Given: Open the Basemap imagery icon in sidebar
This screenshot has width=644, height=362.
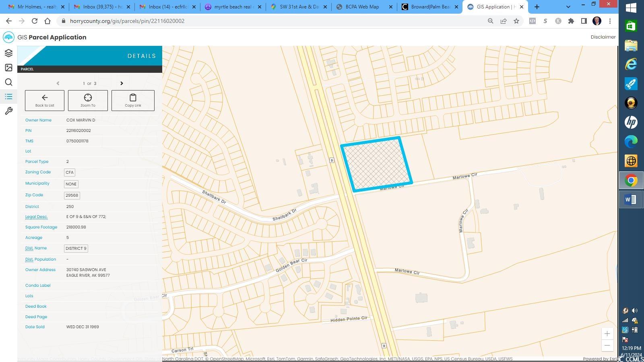Looking at the screenshot, I should point(8,68).
